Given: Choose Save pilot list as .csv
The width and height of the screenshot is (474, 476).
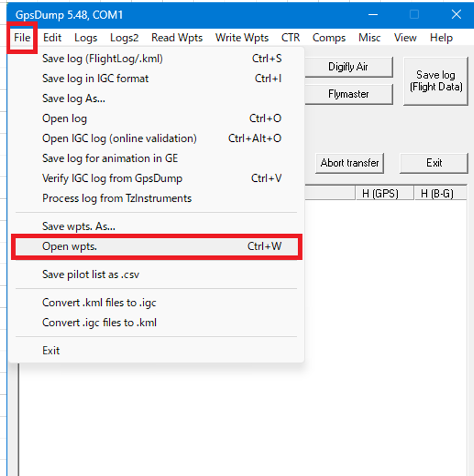Looking at the screenshot, I should click(x=91, y=275).
